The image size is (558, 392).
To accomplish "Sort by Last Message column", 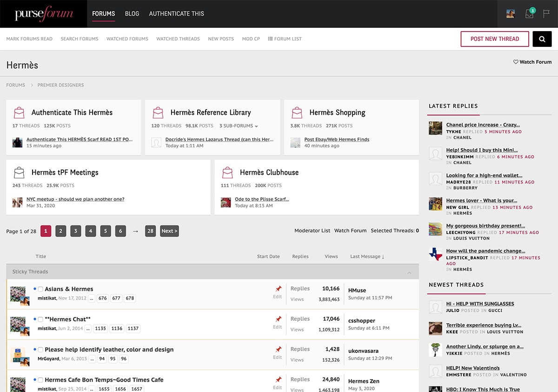I will coord(367,256).
